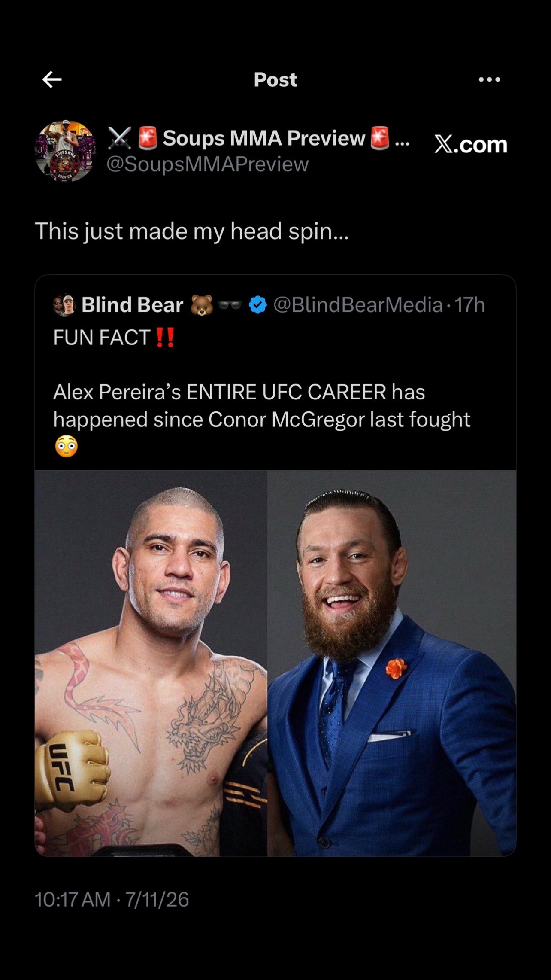Tap the blue verified badge
The image size is (551, 980).
point(258,305)
